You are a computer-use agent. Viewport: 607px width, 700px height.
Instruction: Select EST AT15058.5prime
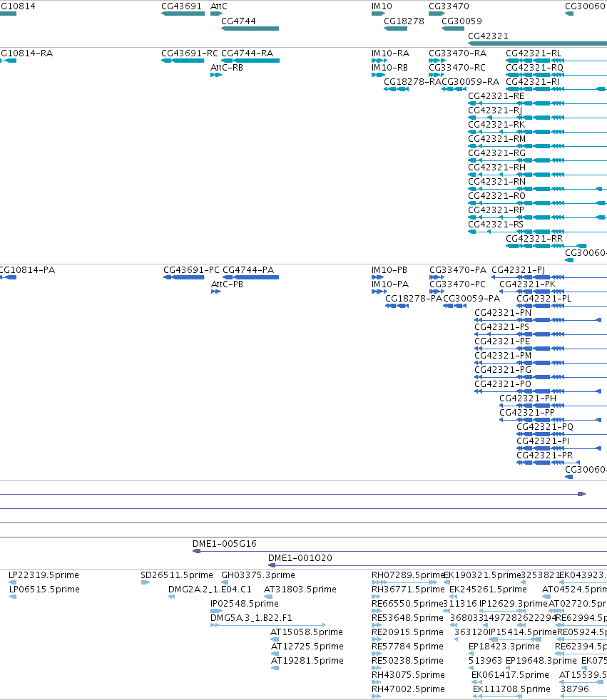pyautogui.click(x=307, y=632)
